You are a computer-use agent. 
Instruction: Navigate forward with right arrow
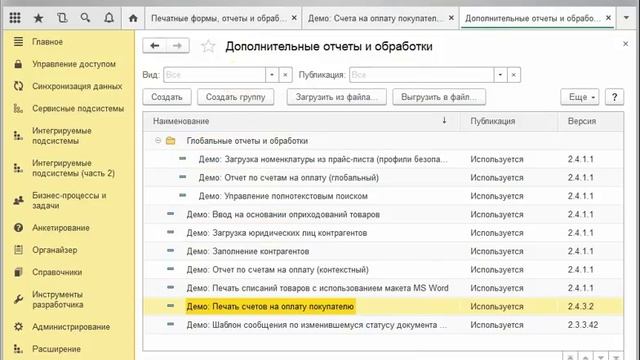coord(178,46)
